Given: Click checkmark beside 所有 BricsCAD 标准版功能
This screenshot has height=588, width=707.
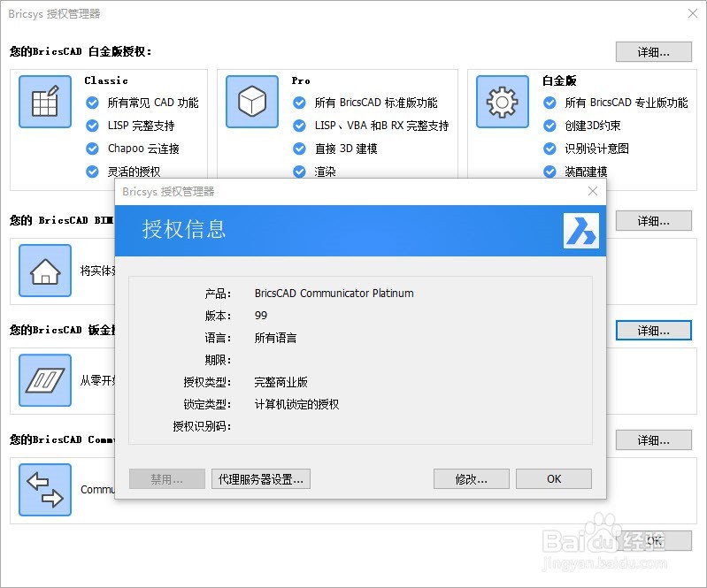Looking at the screenshot, I should tap(299, 103).
